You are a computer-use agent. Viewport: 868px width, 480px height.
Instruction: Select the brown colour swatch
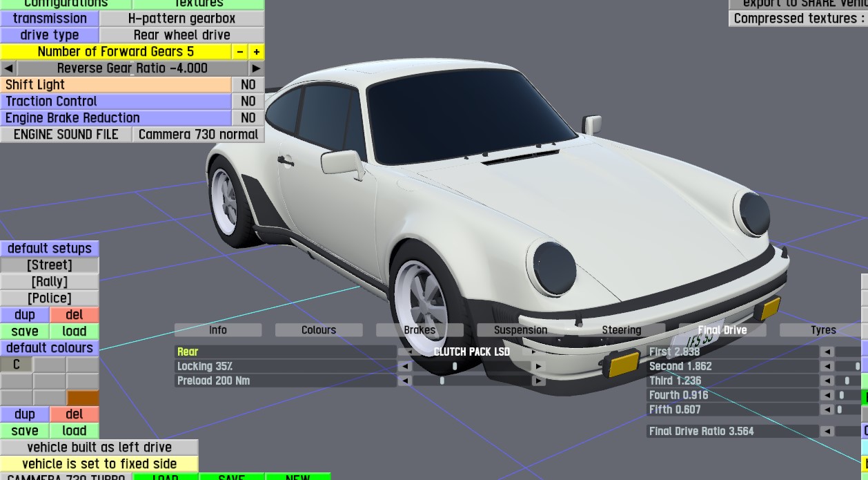(83, 398)
